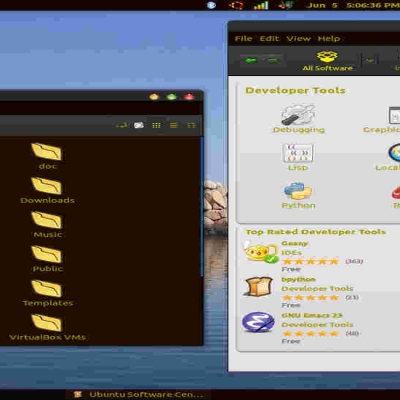400x400 pixels.
Task: Select the Music folder in file manager
Action: pos(47,225)
